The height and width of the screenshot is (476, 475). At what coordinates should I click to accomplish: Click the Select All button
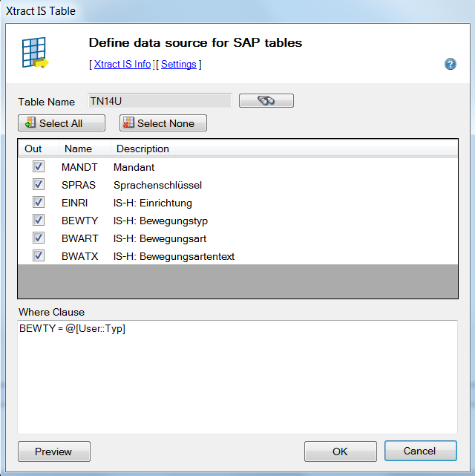point(62,123)
